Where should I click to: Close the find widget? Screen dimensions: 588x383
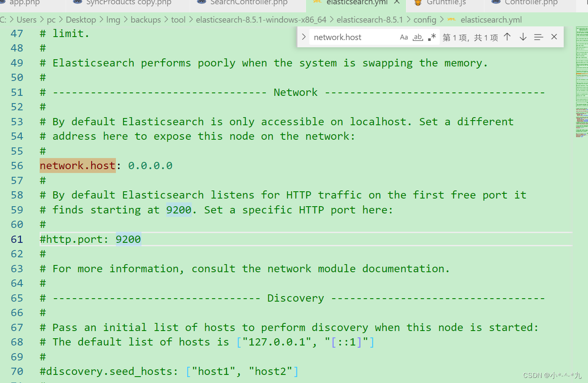tap(554, 37)
